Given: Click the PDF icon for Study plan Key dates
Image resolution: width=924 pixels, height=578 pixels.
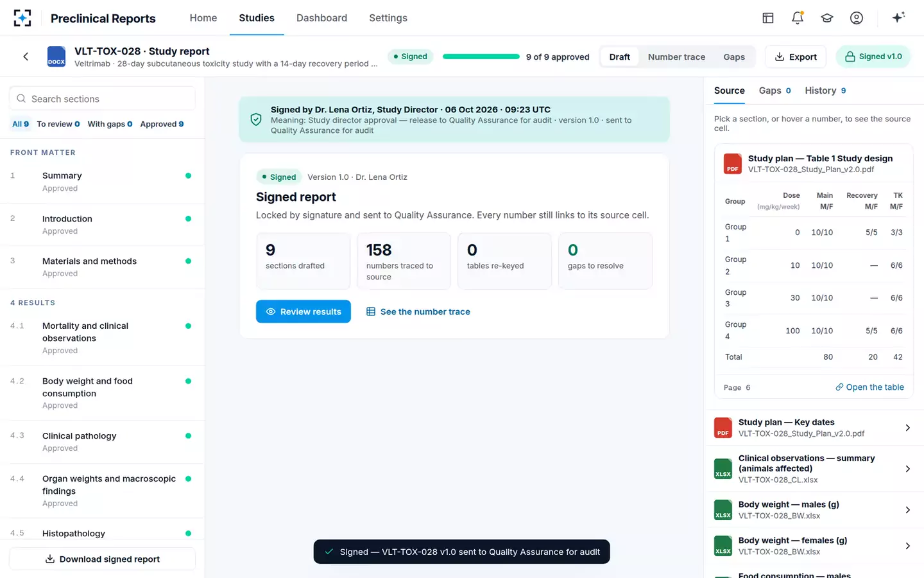Looking at the screenshot, I should click(723, 428).
